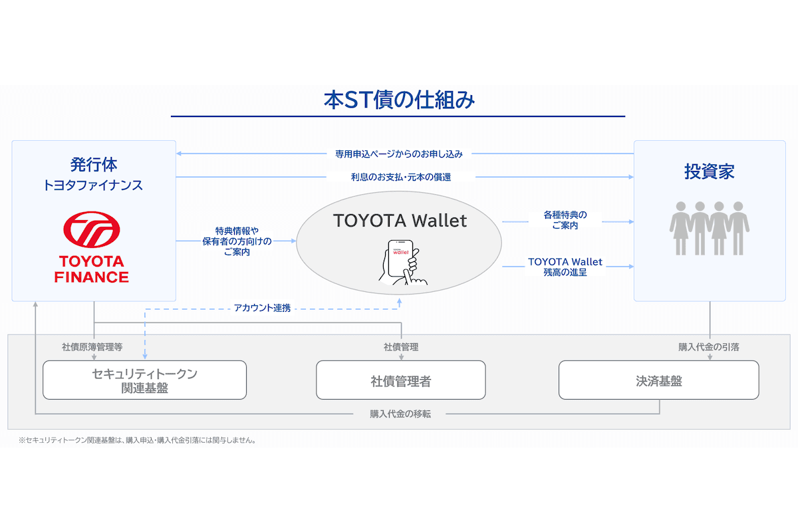
Task: Select the 社債管理者 box
Action: point(401,380)
